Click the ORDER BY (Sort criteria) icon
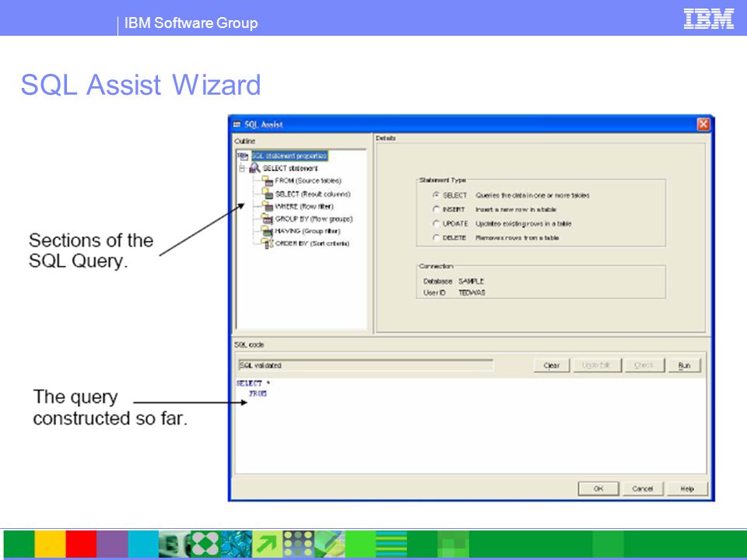This screenshot has width=747, height=560. (x=267, y=243)
